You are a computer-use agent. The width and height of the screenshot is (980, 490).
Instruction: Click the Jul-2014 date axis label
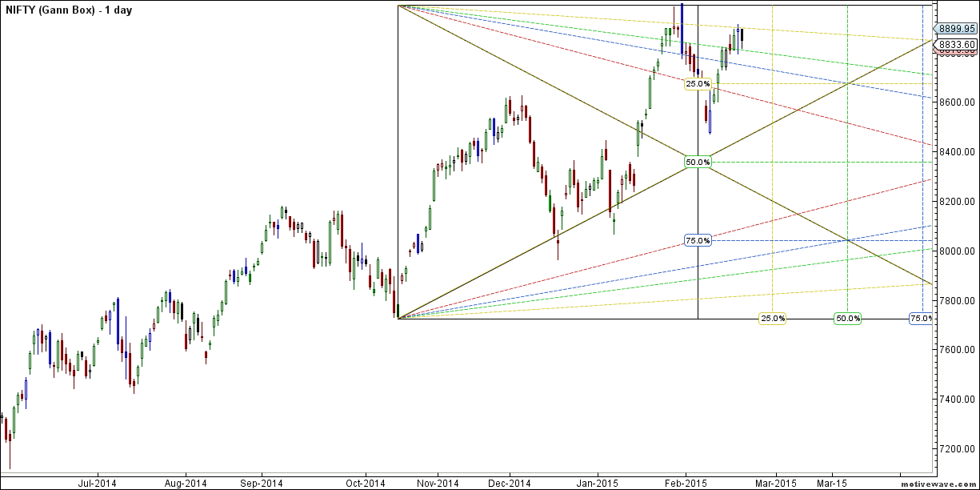click(x=98, y=483)
